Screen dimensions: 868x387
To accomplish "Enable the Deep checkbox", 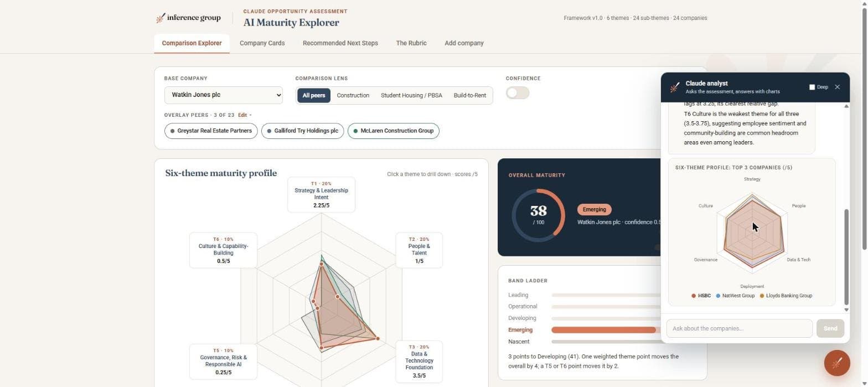I will (x=812, y=87).
